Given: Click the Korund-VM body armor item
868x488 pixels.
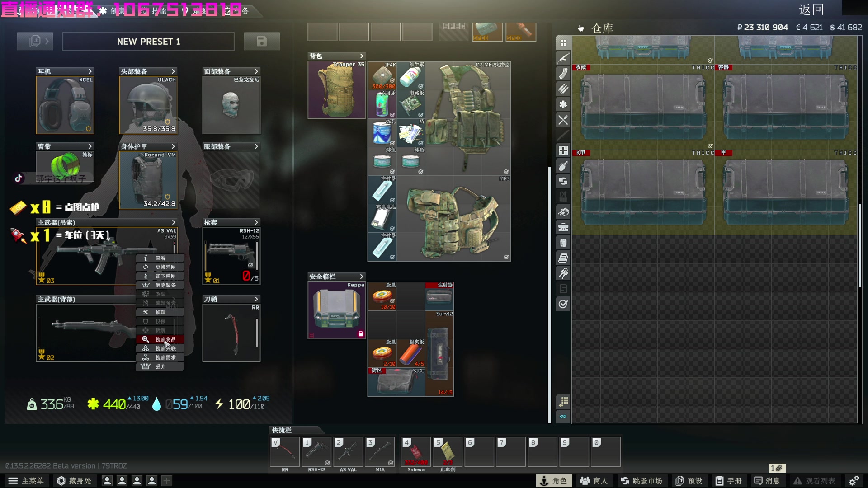Looking at the screenshot, I should (x=148, y=180).
